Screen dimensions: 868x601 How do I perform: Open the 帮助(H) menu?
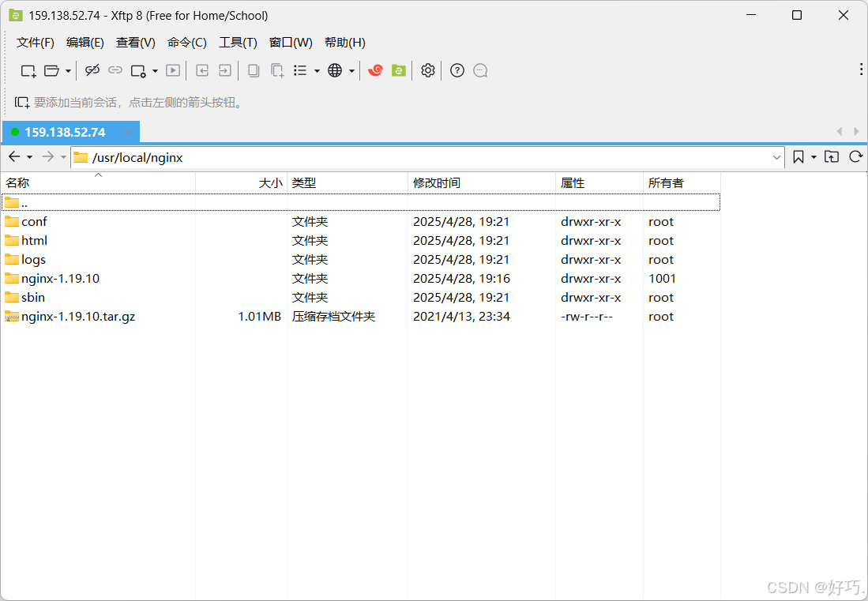(x=345, y=43)
